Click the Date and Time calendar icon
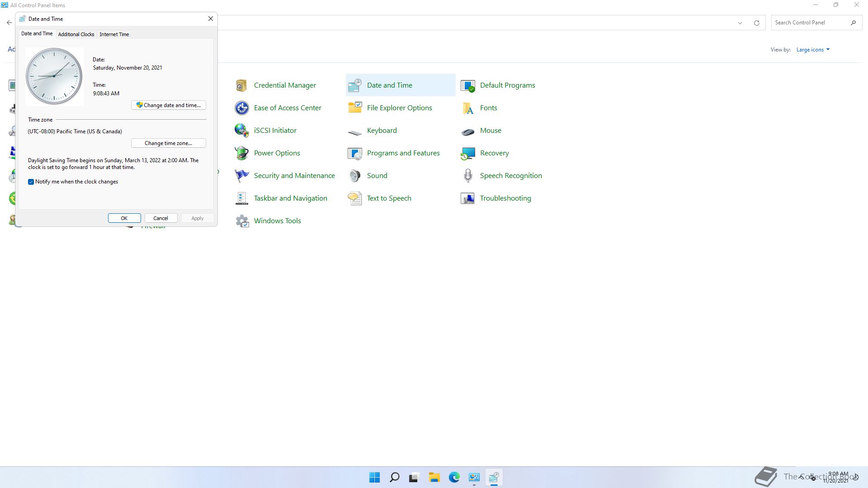Image resolution: width=868 pixels, height=488 pixels. tap(354, 85)
